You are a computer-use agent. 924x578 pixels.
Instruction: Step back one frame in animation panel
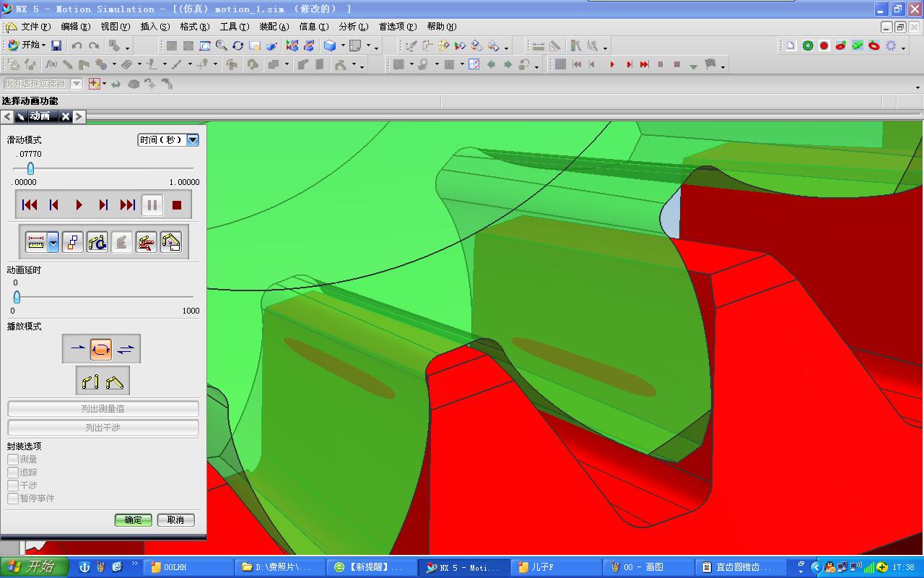(x=54, y=205)
